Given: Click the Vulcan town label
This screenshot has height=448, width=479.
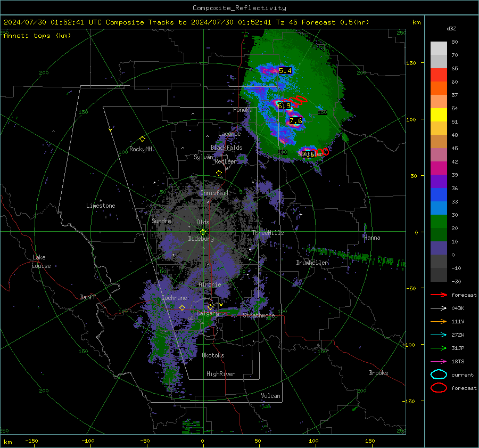Looking at the screenshot, I should pos(271,396).
